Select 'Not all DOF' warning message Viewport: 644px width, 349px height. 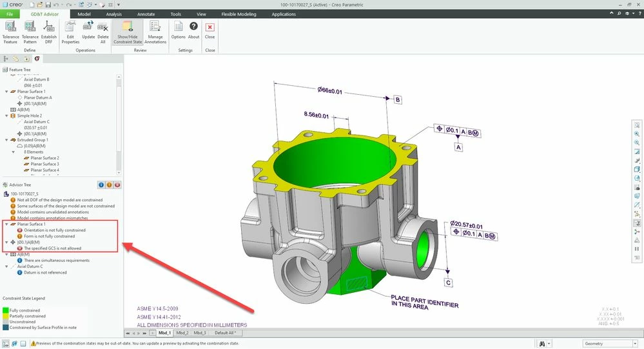click(x=60, y=200)
